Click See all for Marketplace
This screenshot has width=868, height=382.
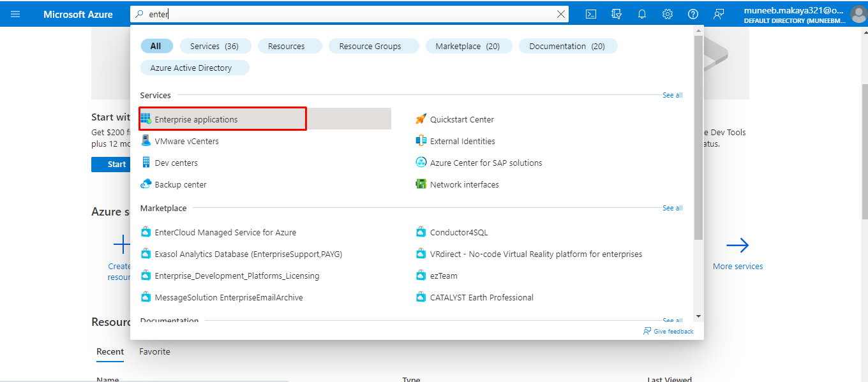click(672, 208)
